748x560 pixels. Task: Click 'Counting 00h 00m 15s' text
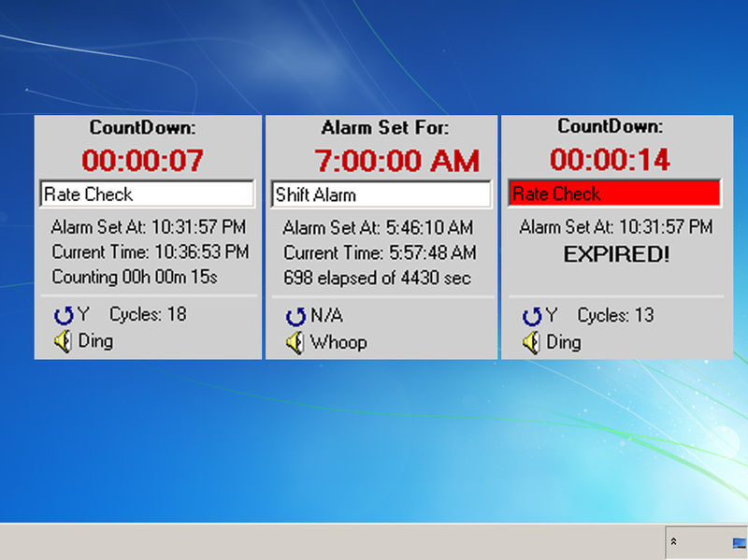tap(135, 277)
